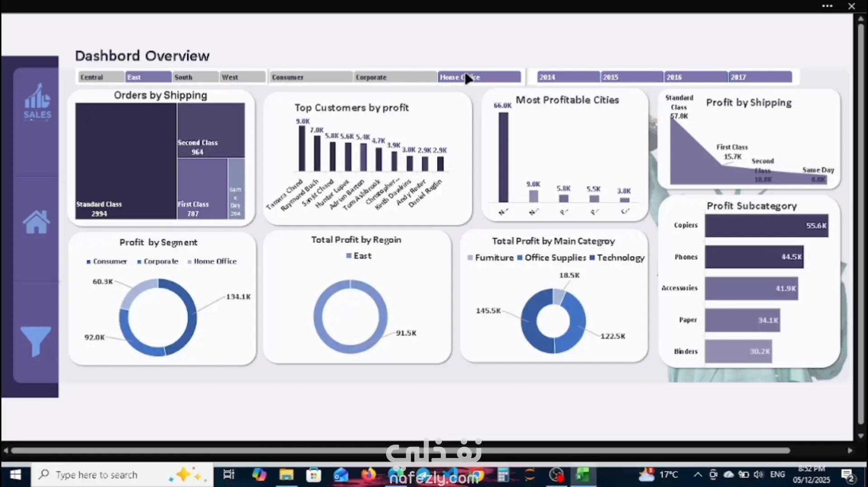Click the 66.0K bar in Most Profitable Cities

[x=503, y=157]
